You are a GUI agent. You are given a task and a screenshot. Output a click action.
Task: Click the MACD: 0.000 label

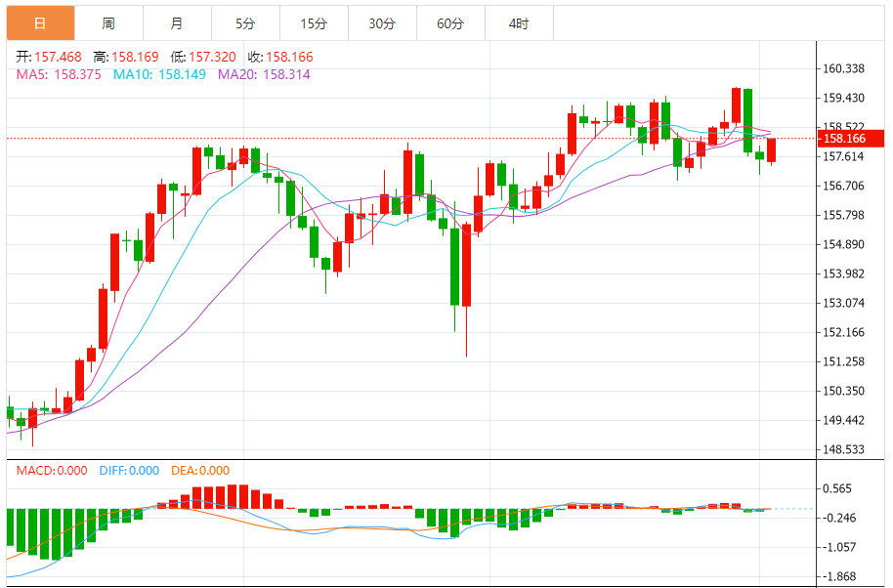[51, 471]
